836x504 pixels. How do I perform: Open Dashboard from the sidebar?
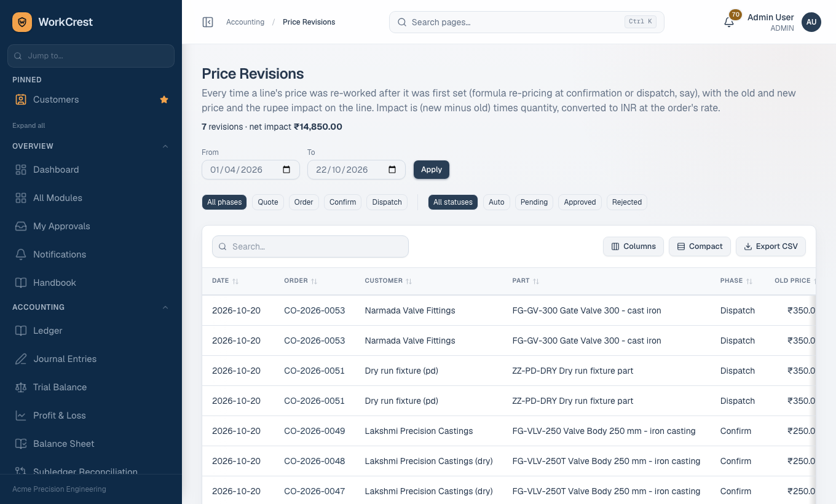91,170
